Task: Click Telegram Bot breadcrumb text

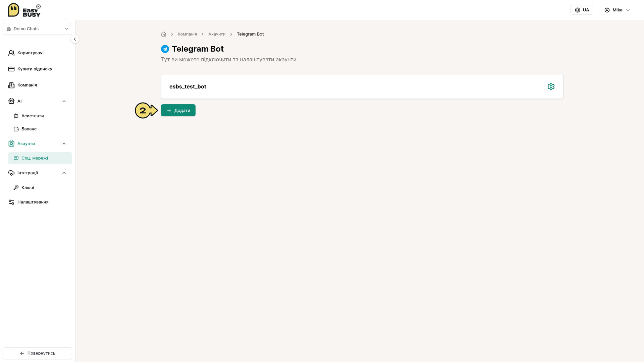Action: (x=250, y=34)
